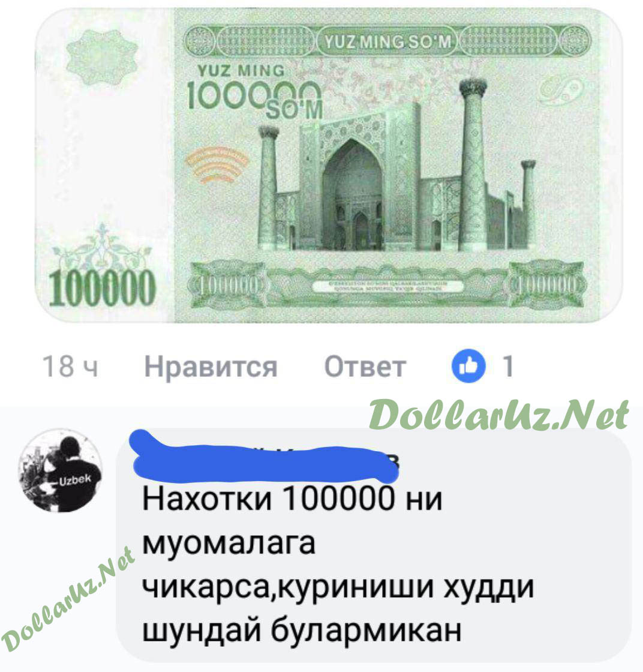Click the YUZ MING SO'M banner text
The height and width of the screenshot is (672, 643).
(x=387, y=42)
